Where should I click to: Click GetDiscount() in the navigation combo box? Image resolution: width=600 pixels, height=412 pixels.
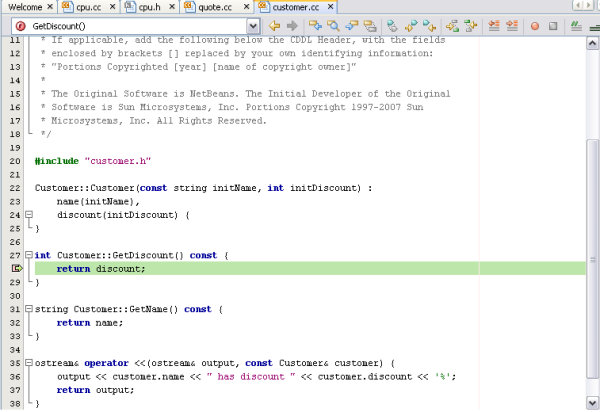tap(59, 26)
